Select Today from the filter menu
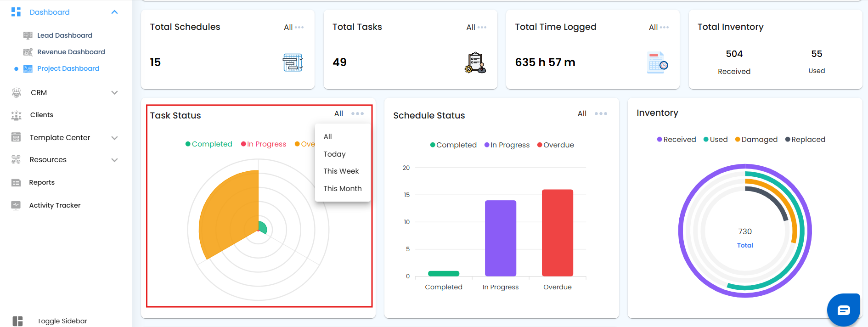The image size is (868, 327). 334,154
